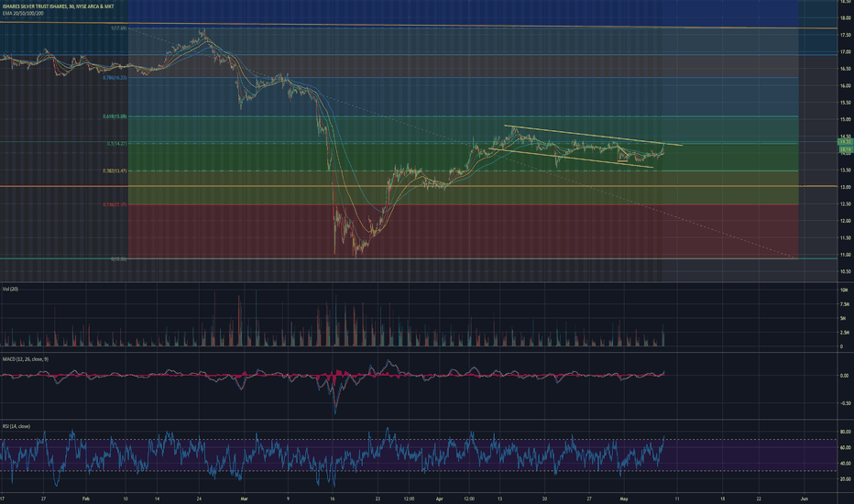Image resolution: width=854 pixels, height=504 pixels.
Task: Click the 16 date under the March crash
Action: coord(333,499)
